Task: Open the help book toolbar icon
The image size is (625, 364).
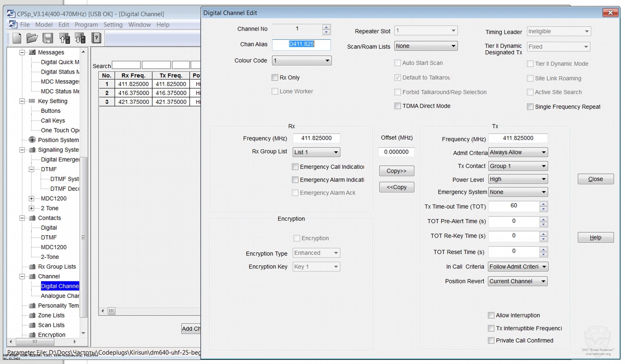Action: [x=97, y=38]
